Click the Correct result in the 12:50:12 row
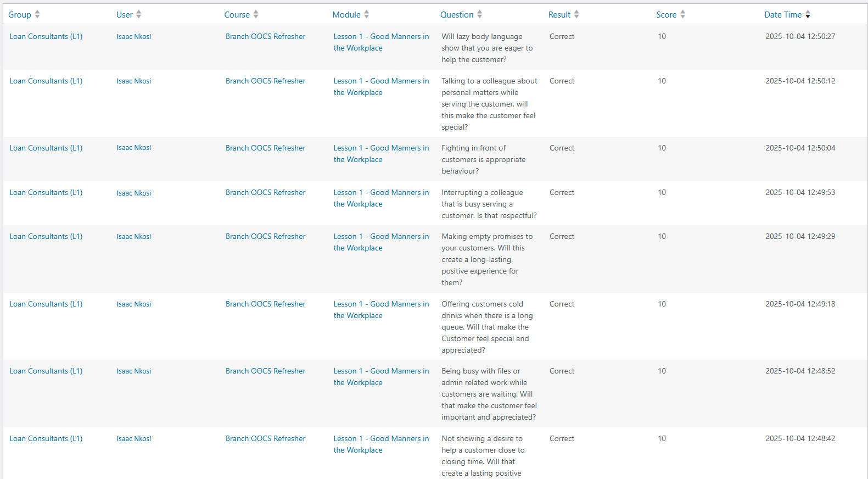This screenshot has height=479, width=868. click(x=562, y=81)
